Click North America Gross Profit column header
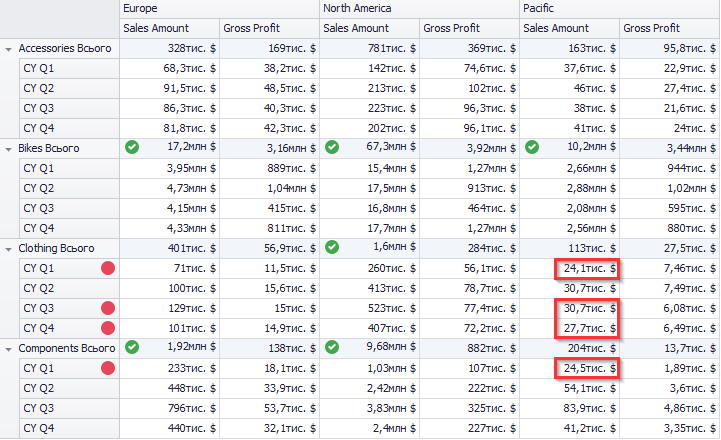The image size is (721, 440). [x=469, y=29]
